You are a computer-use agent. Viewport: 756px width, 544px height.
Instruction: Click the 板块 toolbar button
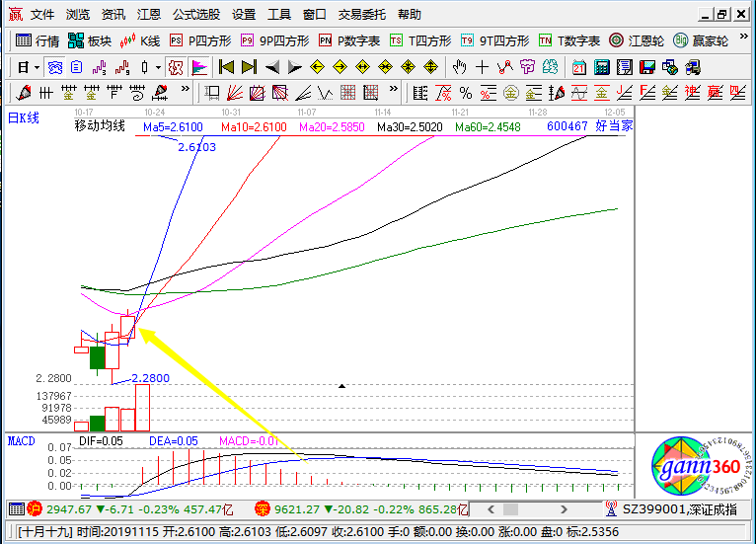click(90, 41)
